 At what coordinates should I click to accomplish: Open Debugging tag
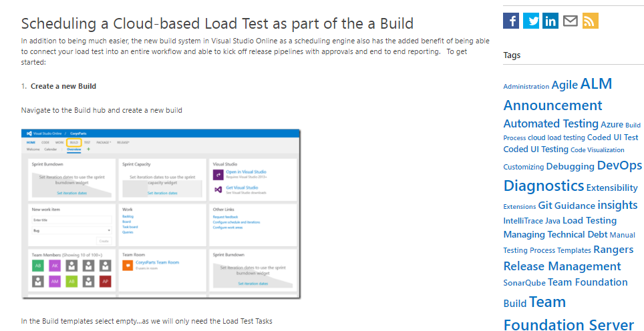571,167
